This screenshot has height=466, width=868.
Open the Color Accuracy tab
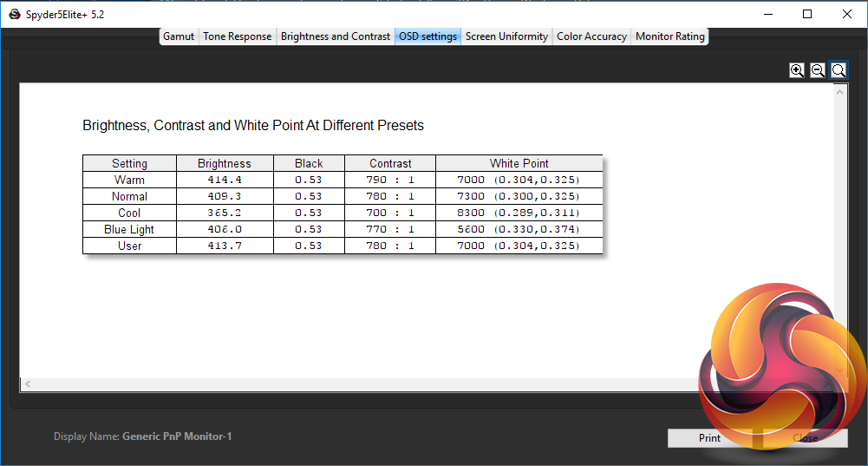coord(591,36)
